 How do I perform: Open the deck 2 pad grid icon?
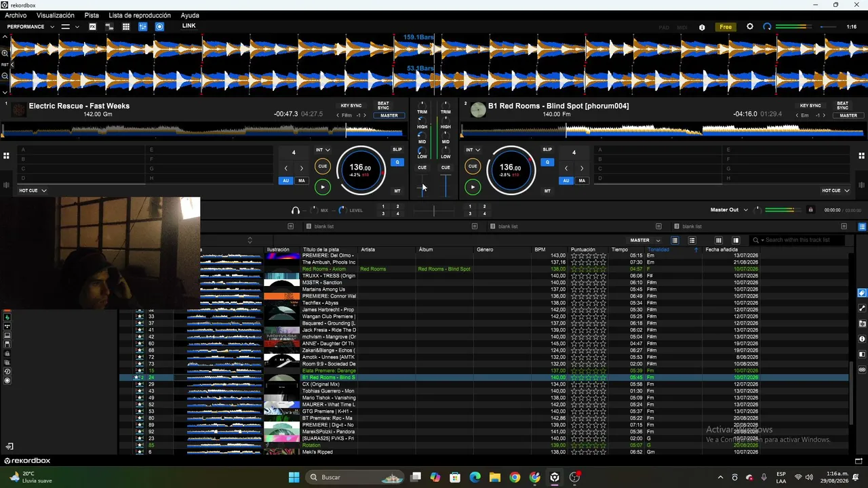(x=862, y=156)
